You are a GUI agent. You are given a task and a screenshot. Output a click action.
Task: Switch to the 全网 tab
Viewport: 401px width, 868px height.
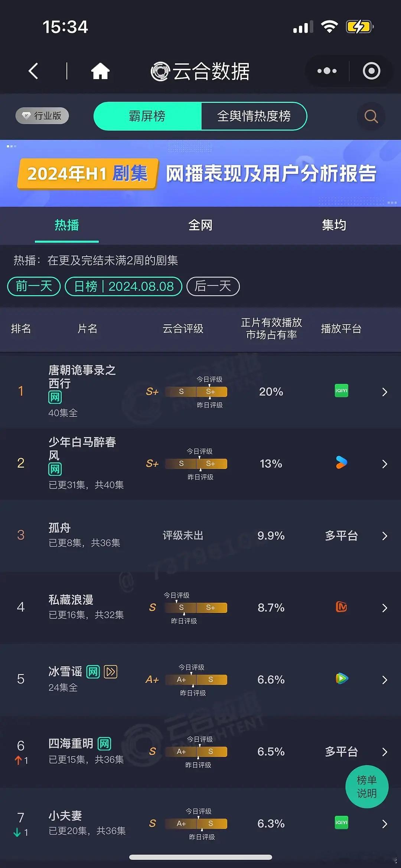pos(200,225)
